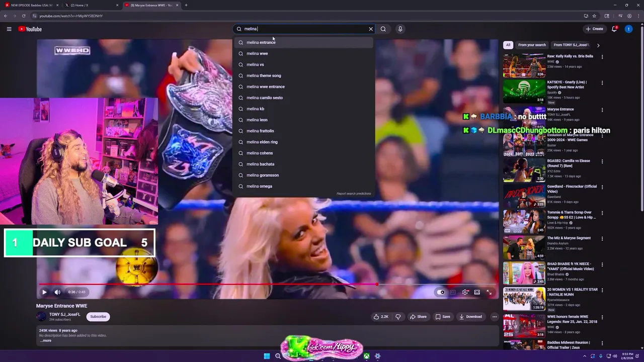Toggle the autoplay switch in player
Screen dimensions: 644x362
click(x=441, y=292)
